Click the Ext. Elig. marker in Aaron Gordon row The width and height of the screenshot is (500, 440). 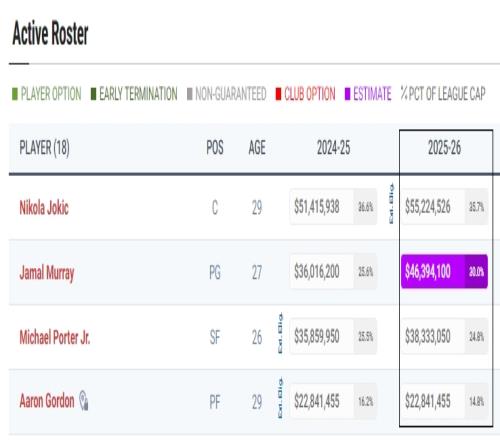coord(280,398)
